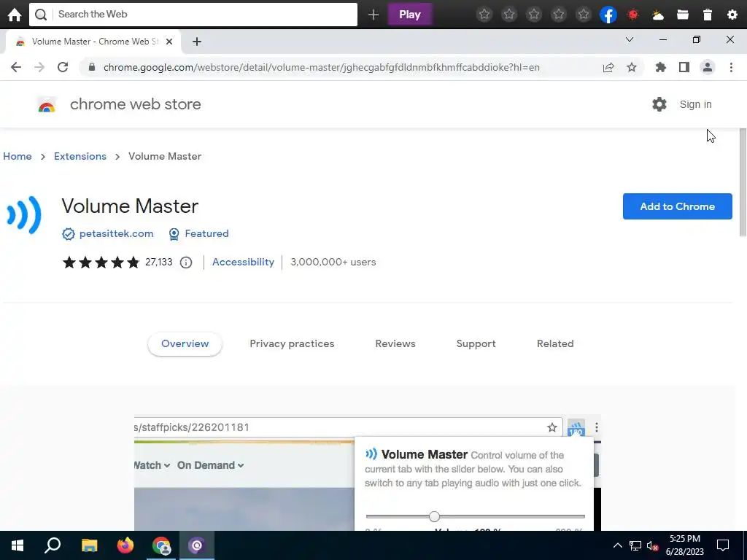Go back to previous page
Viewport: 747px width, 560px height.
pyautogui.click(x=16, y=67)
